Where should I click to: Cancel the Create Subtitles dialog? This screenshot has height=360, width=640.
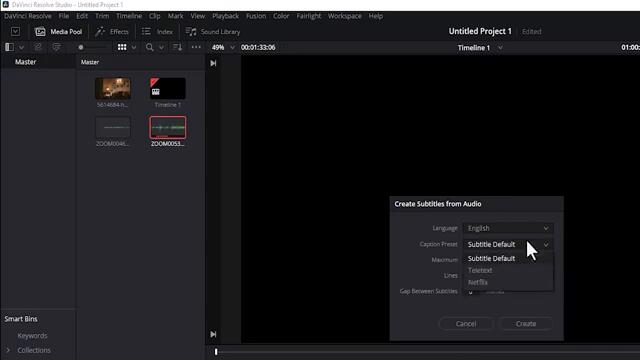(466, 324)
